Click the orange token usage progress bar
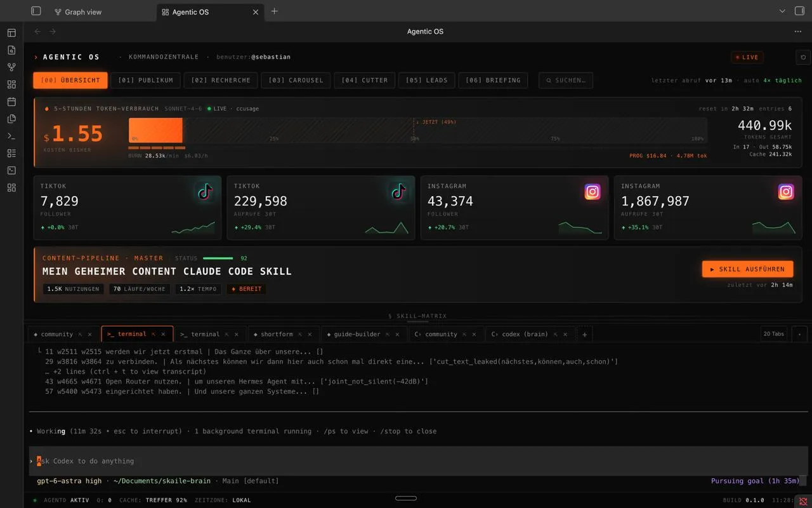Image resolution: width=812 pixels, height=508 pixels. 155,130
